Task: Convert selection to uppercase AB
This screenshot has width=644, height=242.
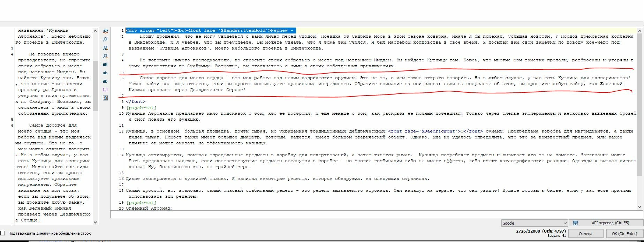Action: [105, 65]
